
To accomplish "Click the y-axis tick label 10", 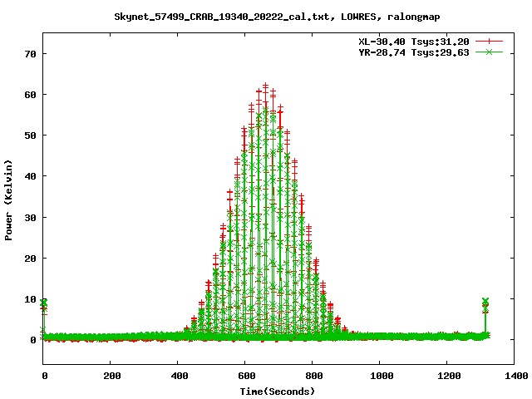I will 30,299.
